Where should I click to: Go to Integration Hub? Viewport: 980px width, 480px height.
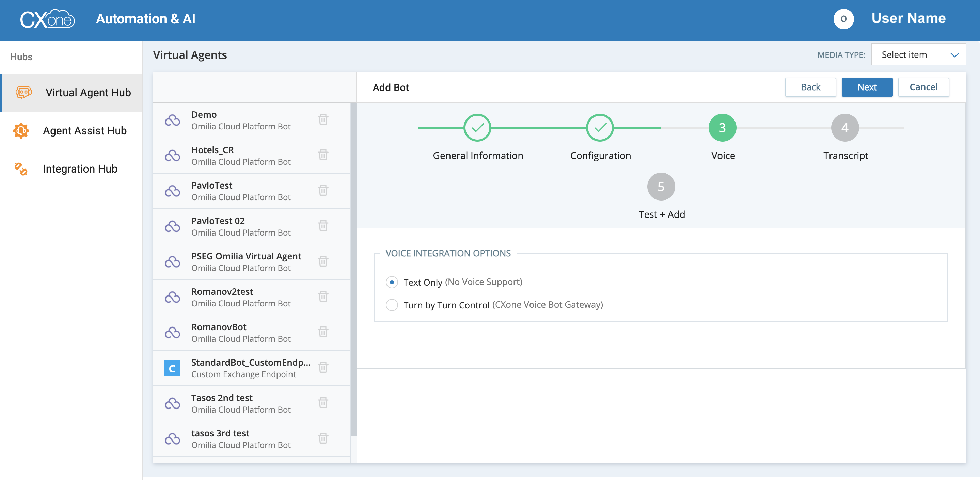pos(80,169)
